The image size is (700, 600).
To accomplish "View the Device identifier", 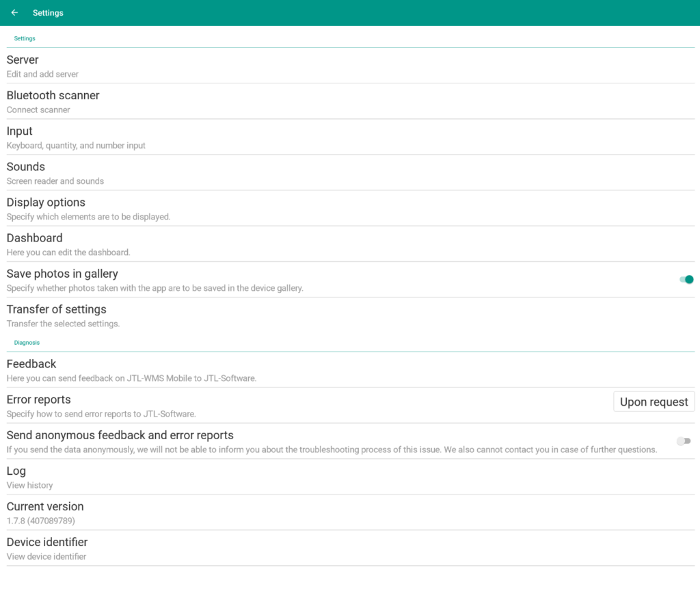I will pos(47,542).
